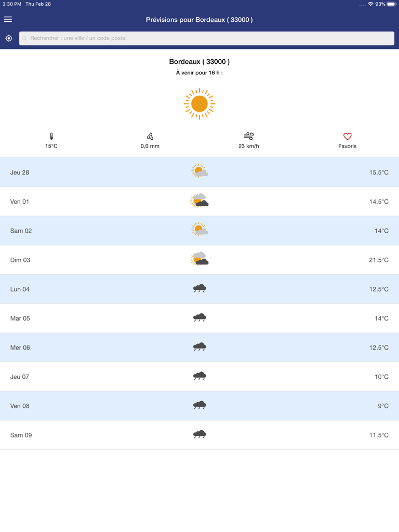Image resolution: width=399 pixels, height=532 pixels.
Task: Open the Jeu 28 forecast row
Action: 199,172
